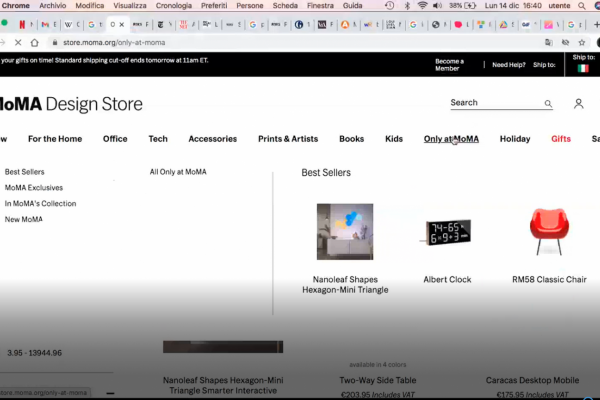Screen dimensions: 600x400
Task: Open the red RM58 Classic Chair thumbnail
Action: point(549,232)
